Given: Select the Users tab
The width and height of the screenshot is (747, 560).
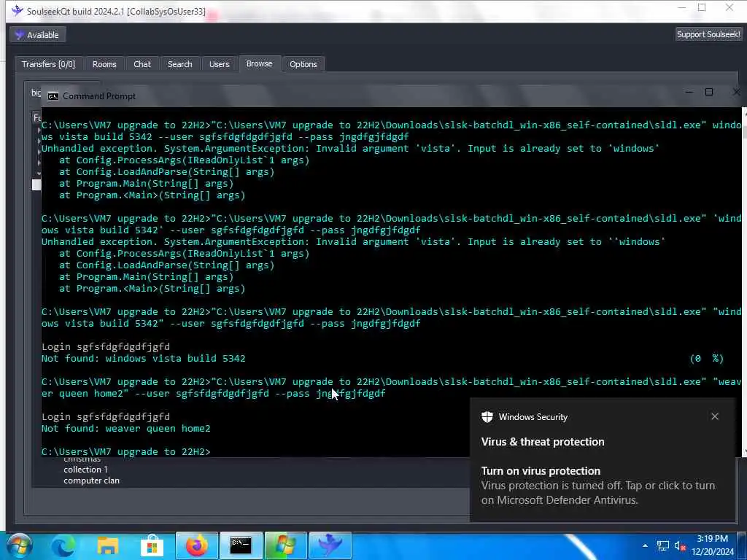Looking at the screenshot, I should (219, 64).
